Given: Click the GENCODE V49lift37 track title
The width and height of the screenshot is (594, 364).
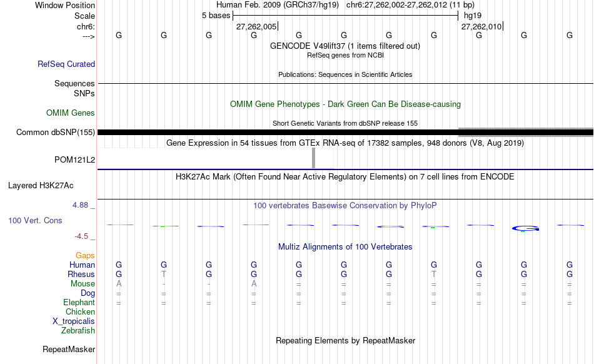Looking at the screenshot, I should point(345,46).
